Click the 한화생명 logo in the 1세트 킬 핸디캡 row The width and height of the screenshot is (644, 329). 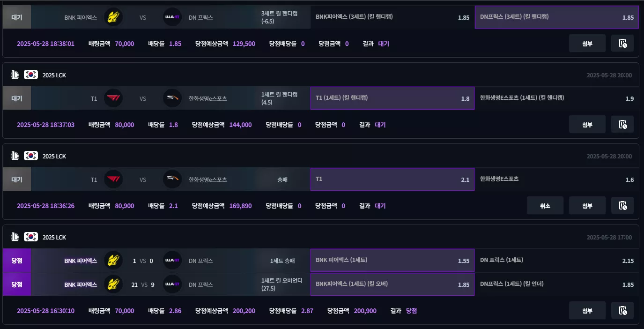pyautogui.click(x=172, y=98)
